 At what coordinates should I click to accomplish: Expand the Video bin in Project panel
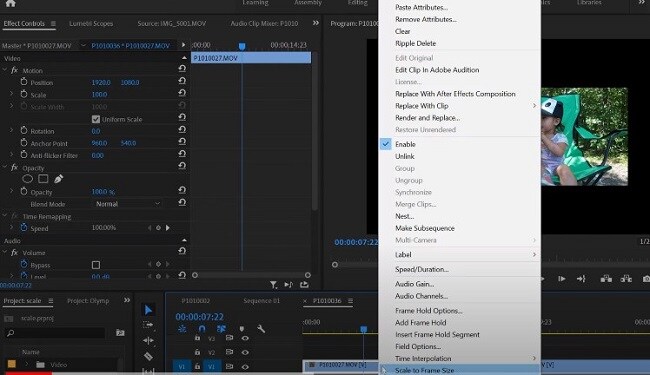27,364
